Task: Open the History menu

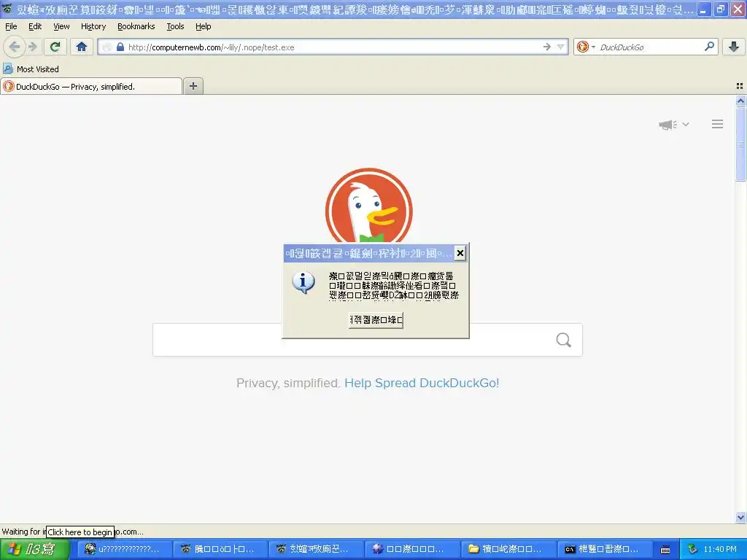Action: click(93, 26)
